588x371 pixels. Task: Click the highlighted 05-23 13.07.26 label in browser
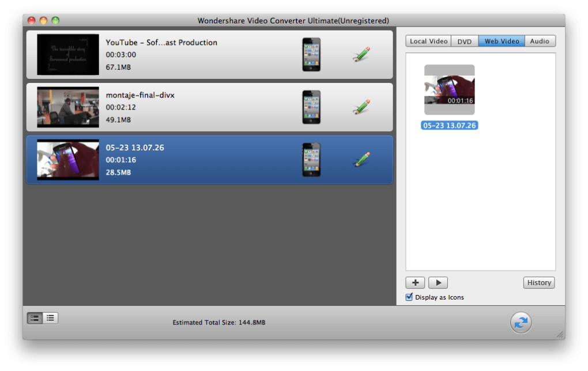click(449, 126)
